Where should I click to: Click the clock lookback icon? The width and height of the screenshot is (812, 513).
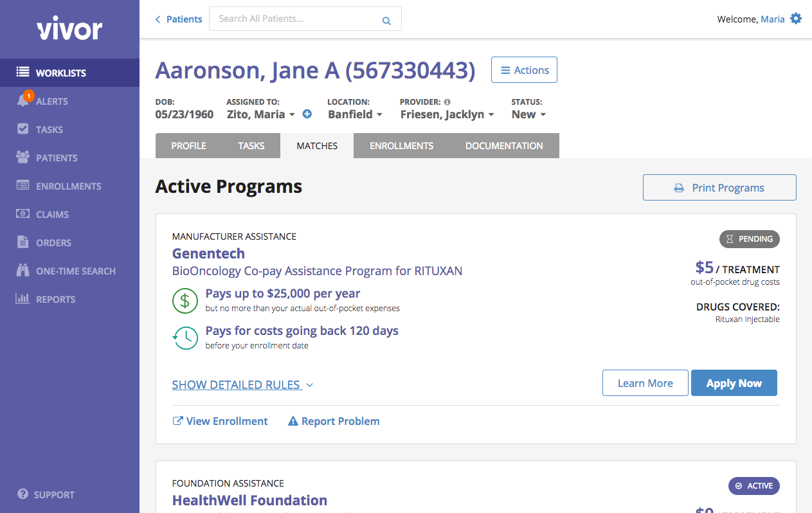[185, 338]
